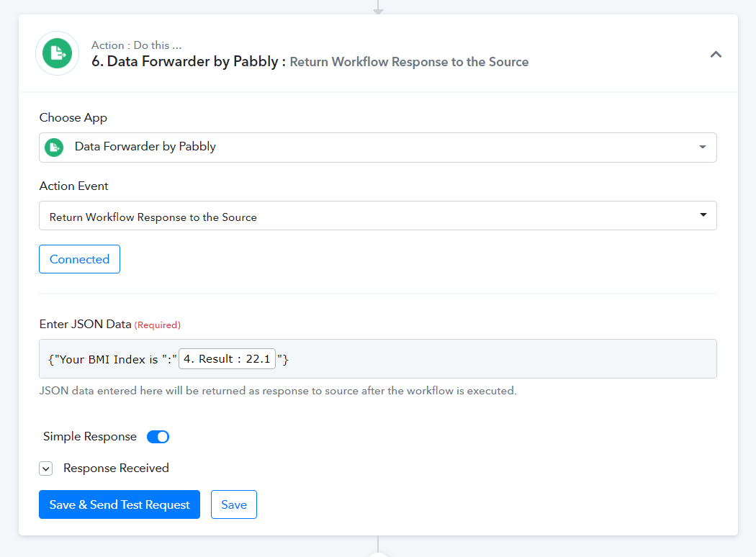Image resolution: width=756 pixels, height=557 pixels.
Task: Collapse step 6 with the chevron up arrow
Action: coord(716,55)
